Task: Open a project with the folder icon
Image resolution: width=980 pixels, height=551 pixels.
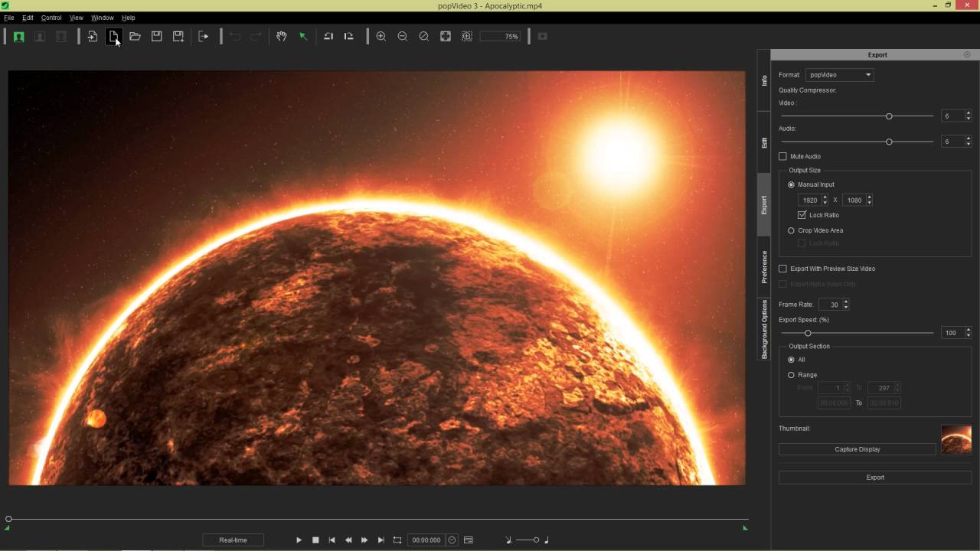Action: pos(135,36)
